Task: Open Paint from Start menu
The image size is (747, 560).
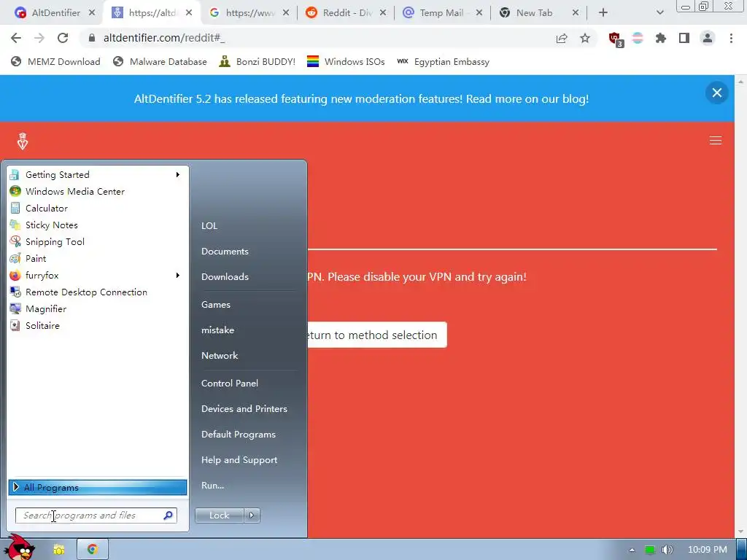Action: pyautogui.click(x=97, y=259)
